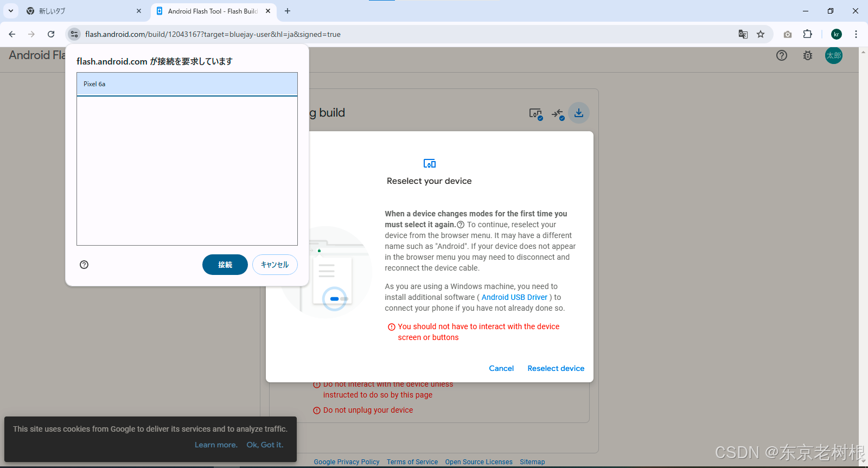868x468 pixels.
Task: Open the Android USB Driver link
Action: tap(514, 297)
